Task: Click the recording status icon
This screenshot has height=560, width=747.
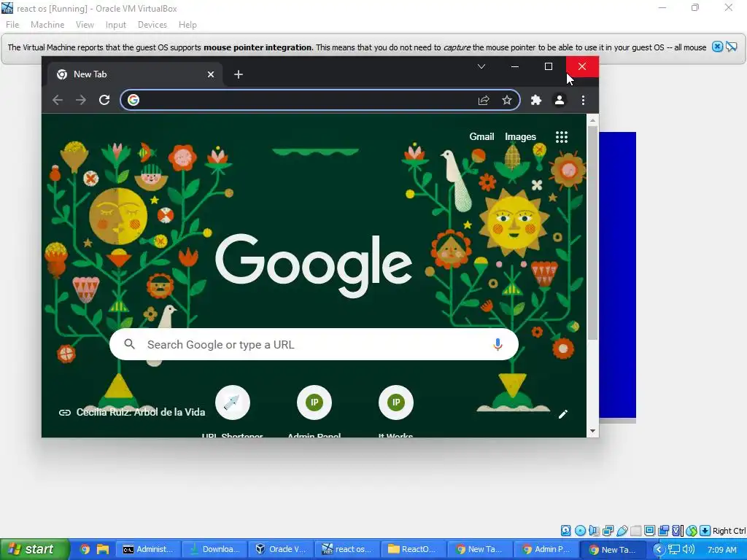Action: [x=663, y=531]
